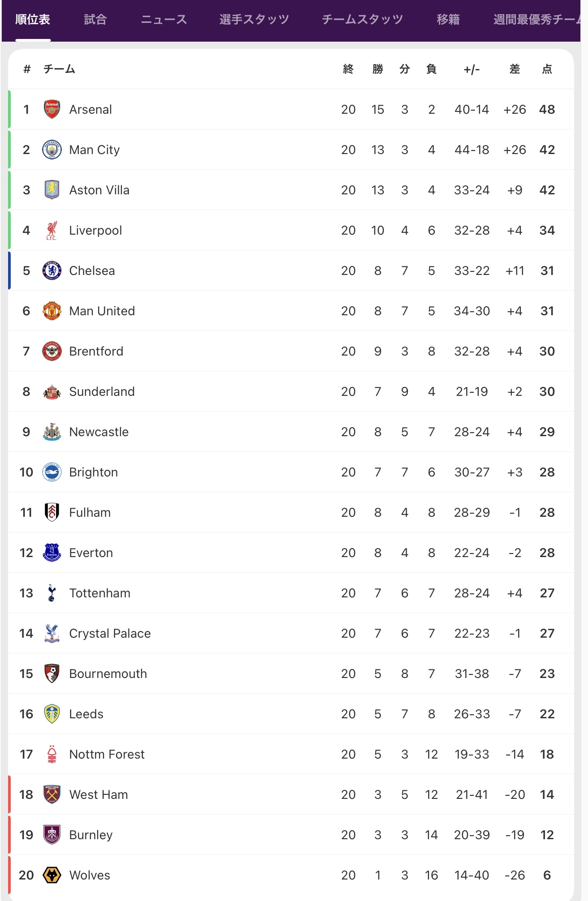Click the Everton club crest
This screenshot has height=901, width=588.
coord(52,553)
